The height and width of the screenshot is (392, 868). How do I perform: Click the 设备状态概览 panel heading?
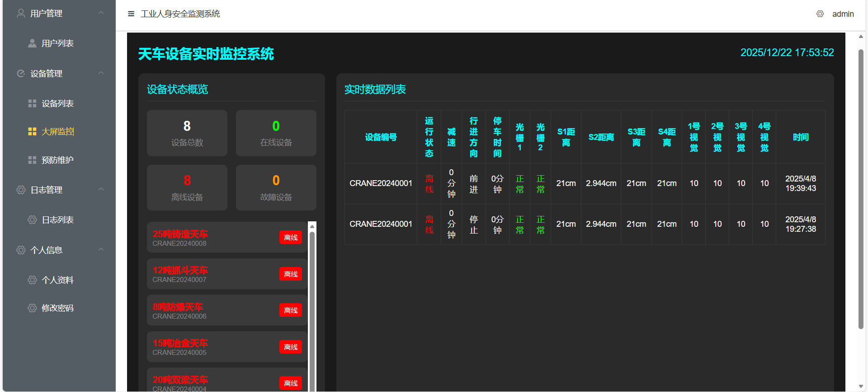click(x=177, y=89)
